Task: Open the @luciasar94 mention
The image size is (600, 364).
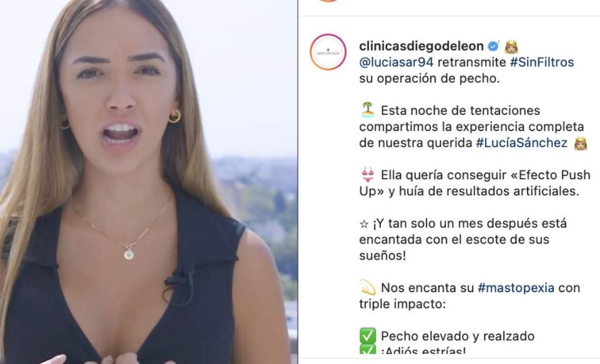Action: [x=396, y=62]
